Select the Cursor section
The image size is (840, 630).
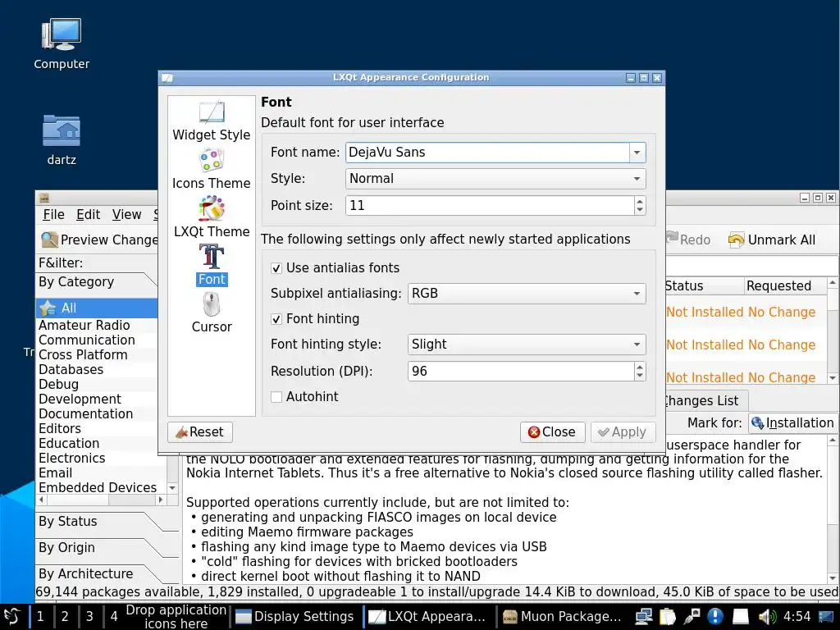(212, 313)
